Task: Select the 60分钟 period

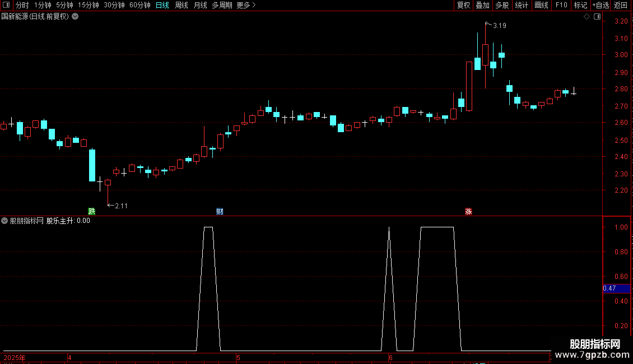Action: coord(140,5)
